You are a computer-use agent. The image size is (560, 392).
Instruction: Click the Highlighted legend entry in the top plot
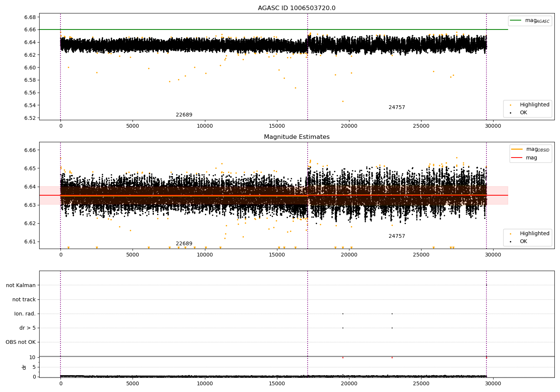[535, 105]
